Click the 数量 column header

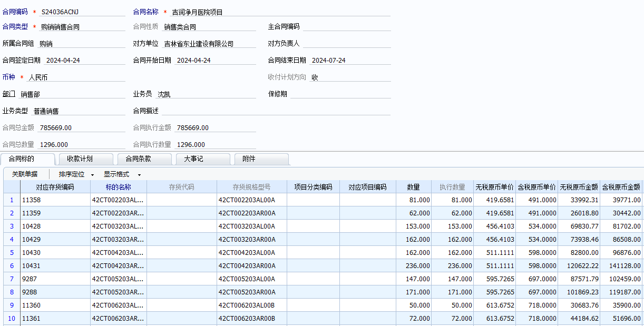[x=414, y=187]
